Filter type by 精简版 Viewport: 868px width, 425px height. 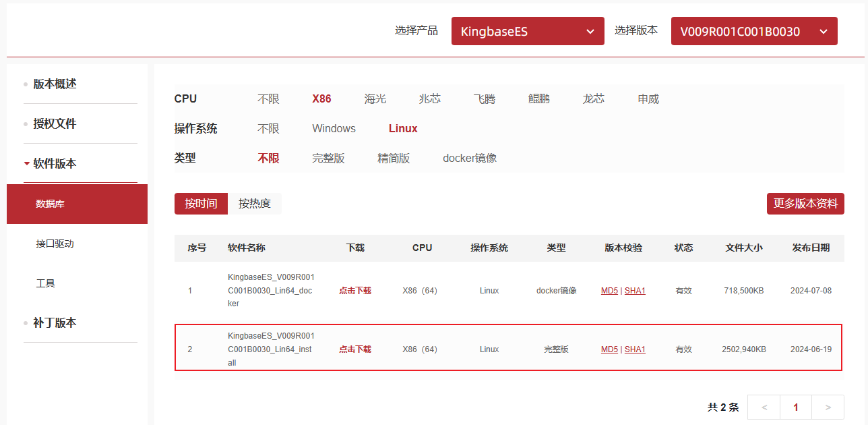coord(394,158)
